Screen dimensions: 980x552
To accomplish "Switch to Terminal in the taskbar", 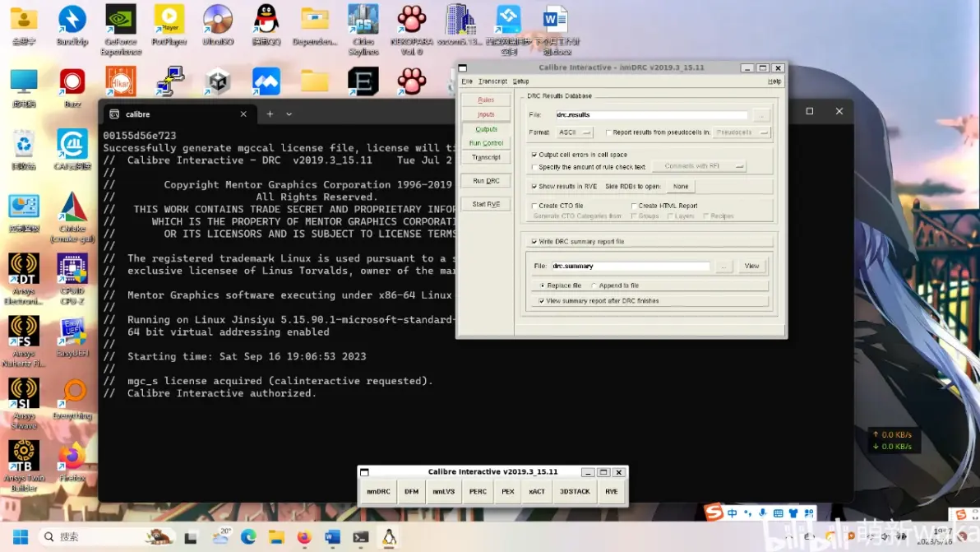I will pos(361,537).
